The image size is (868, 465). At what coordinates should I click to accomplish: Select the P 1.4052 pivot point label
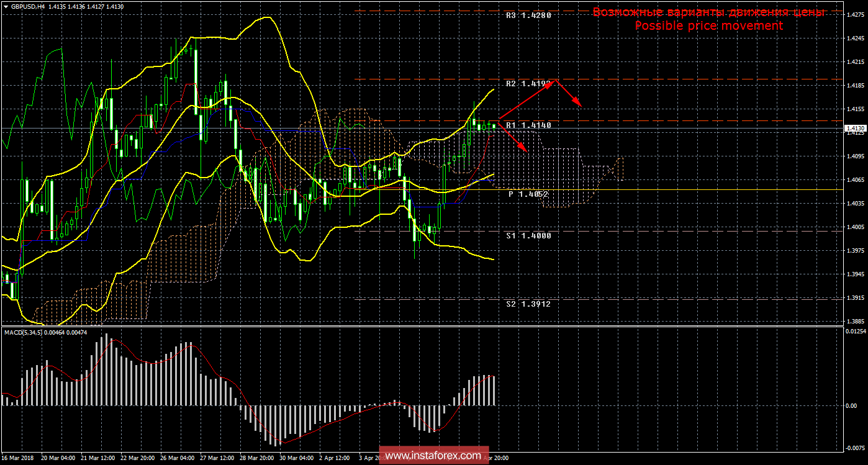(528, 194)
